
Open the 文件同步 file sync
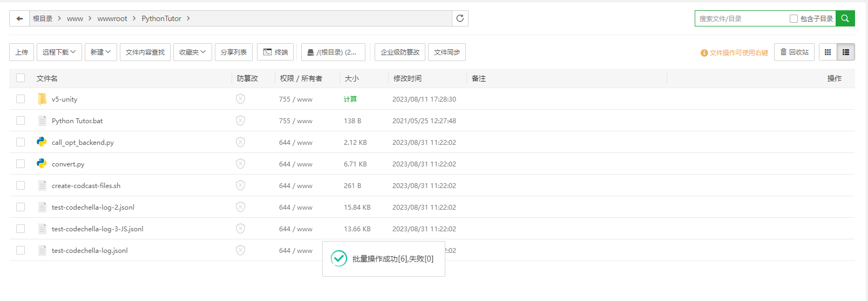[x=447, y=52]
